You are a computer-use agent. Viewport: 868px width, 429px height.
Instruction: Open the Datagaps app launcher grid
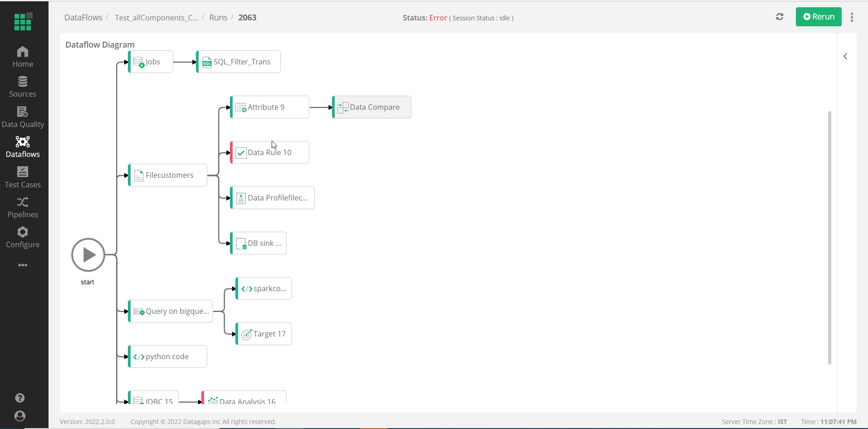(x=23, y=21)
